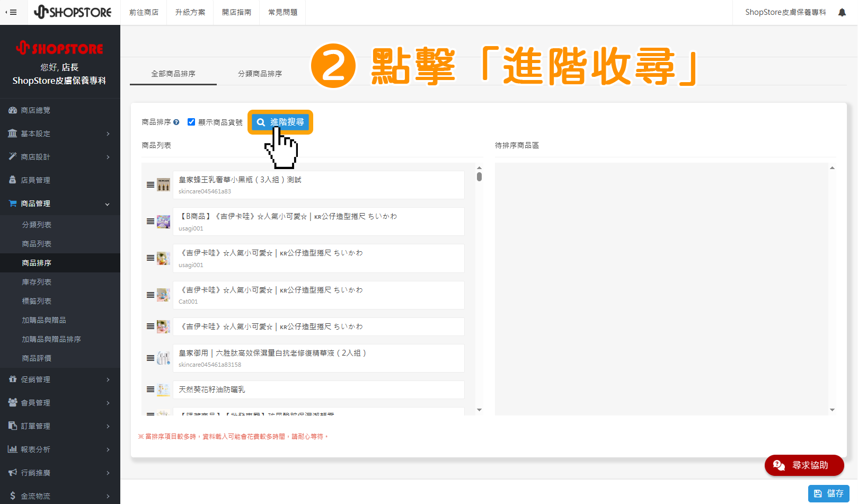Screen dimensions: 858x504
Task: Click product list scroll down arrow
Action: coord(479,410)
